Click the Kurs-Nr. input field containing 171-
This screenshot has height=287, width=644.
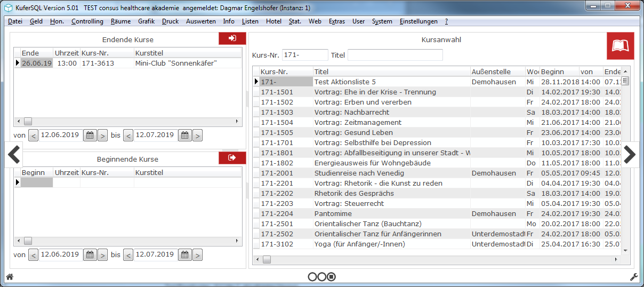305,55
